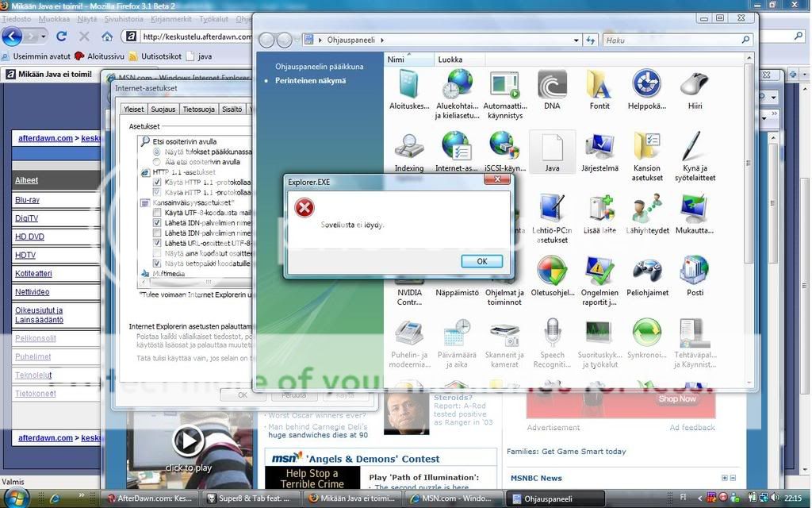Toggle 'Lähetä URL-osoitteet UTF-8' checkbox
The height and width of the screenshot is (508, 812).
[157, 243]
